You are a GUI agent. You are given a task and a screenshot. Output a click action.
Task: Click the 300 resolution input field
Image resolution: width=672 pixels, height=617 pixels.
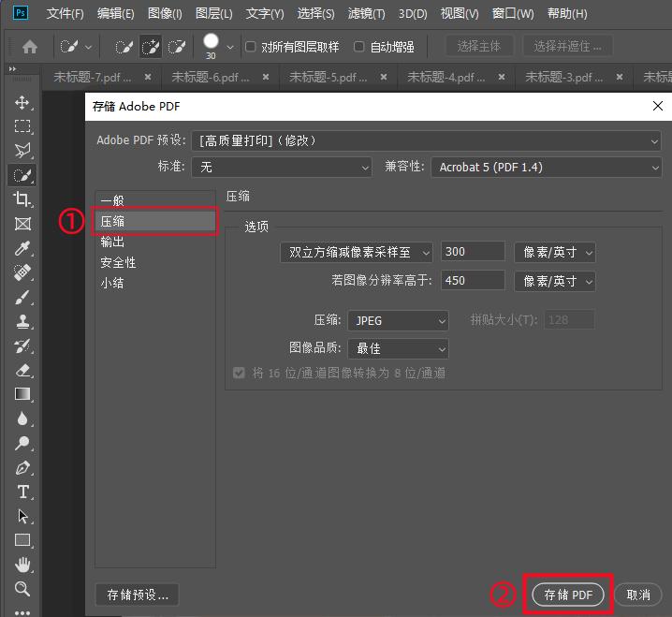(x=472, y=252)
